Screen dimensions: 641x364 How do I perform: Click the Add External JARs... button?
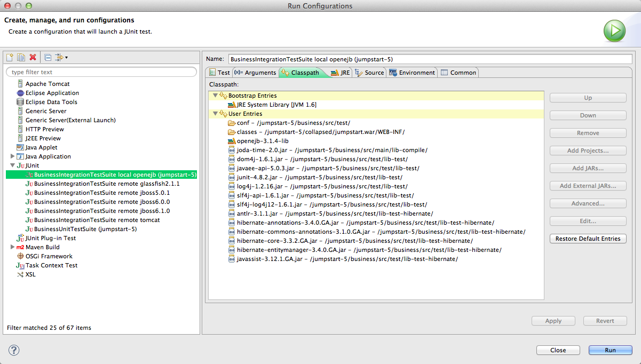tap(588, 186)
